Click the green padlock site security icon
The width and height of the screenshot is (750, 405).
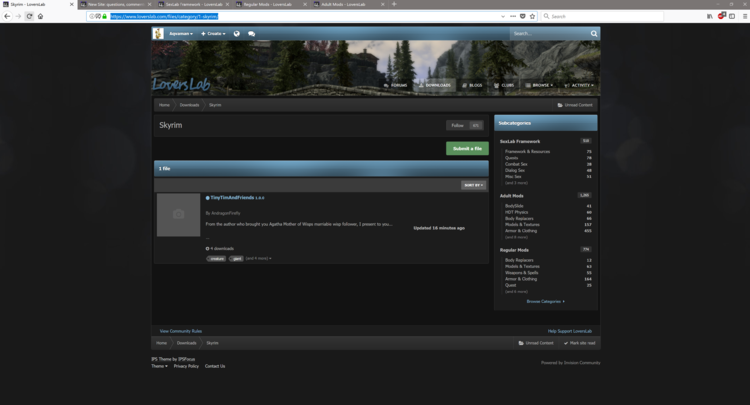click(x=104, y=16)
